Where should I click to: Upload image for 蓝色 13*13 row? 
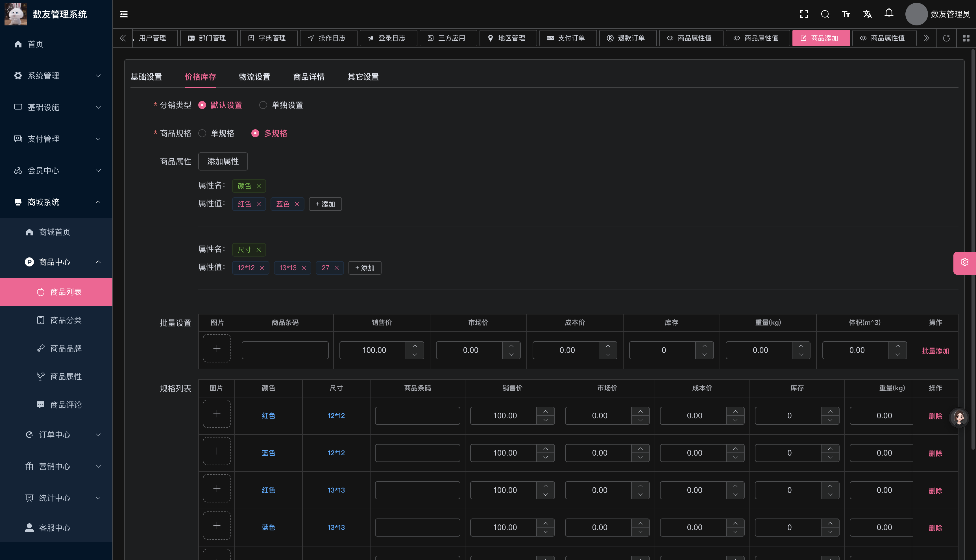tap(217, 526)
